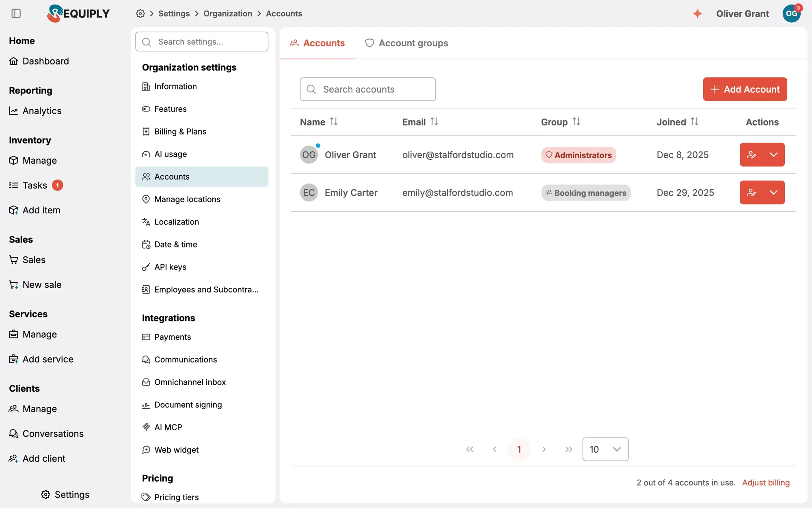Click the Administrators group badge

(579, 155)
